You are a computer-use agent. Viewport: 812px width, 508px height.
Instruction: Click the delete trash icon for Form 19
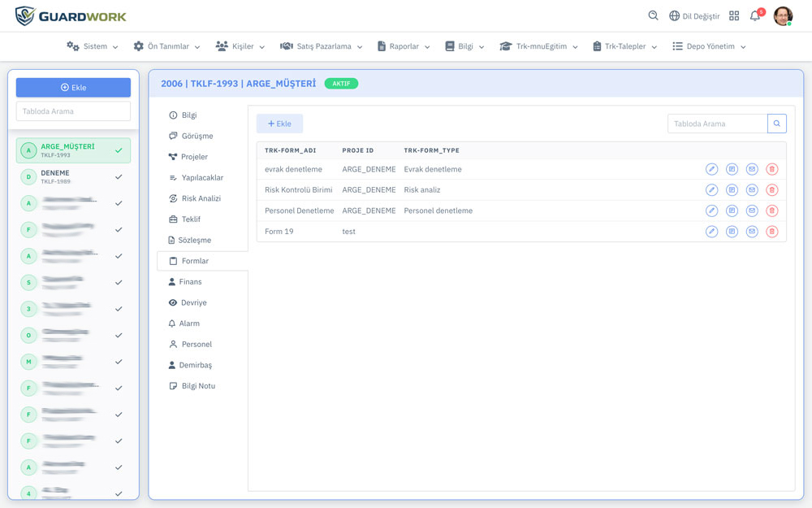[771, 232]
